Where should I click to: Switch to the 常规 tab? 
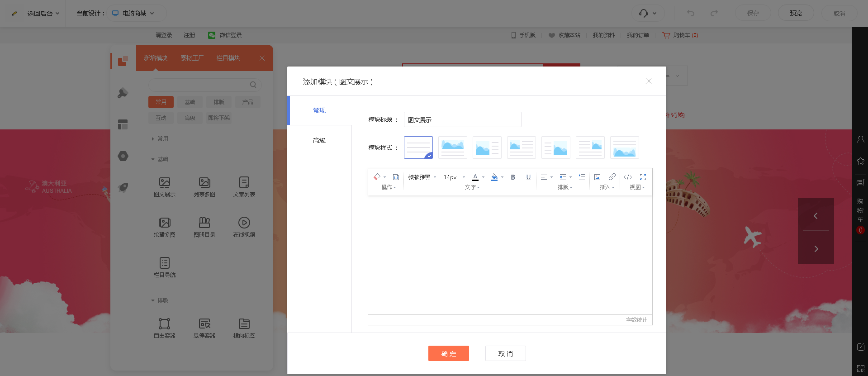(319, 110)
